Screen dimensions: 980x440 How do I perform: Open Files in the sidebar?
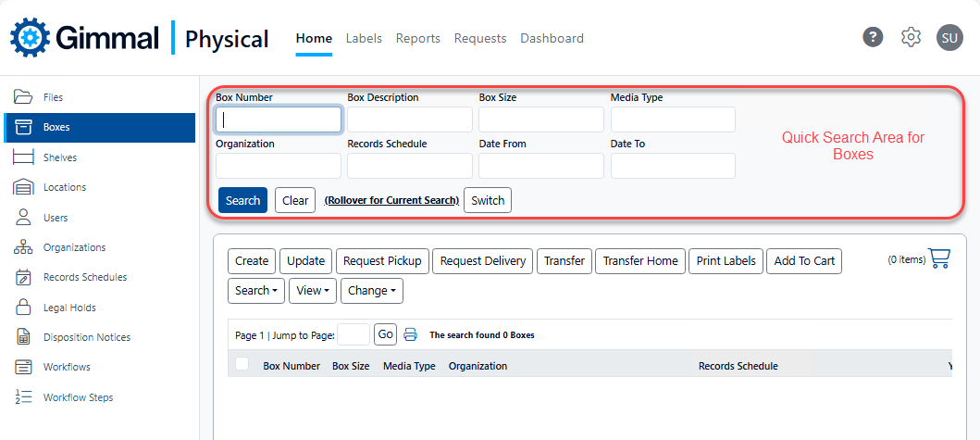click(x=53, y=97)
